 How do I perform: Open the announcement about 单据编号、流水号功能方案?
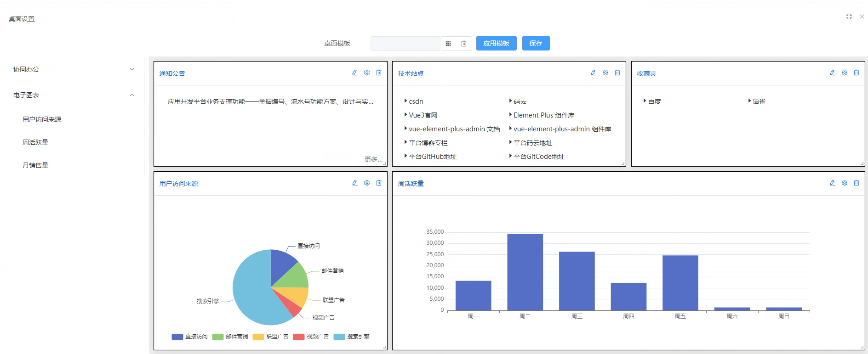click(270, 101)
